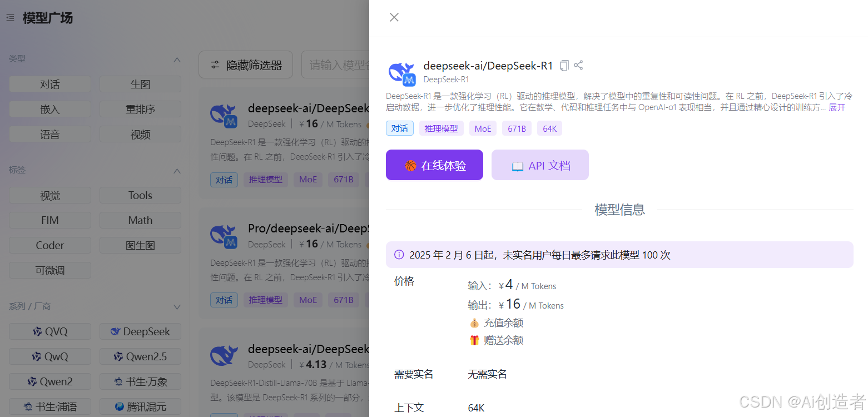Filter models by 对话 type
The width and height of the screenshot is (868, 417).
point(50,84)
